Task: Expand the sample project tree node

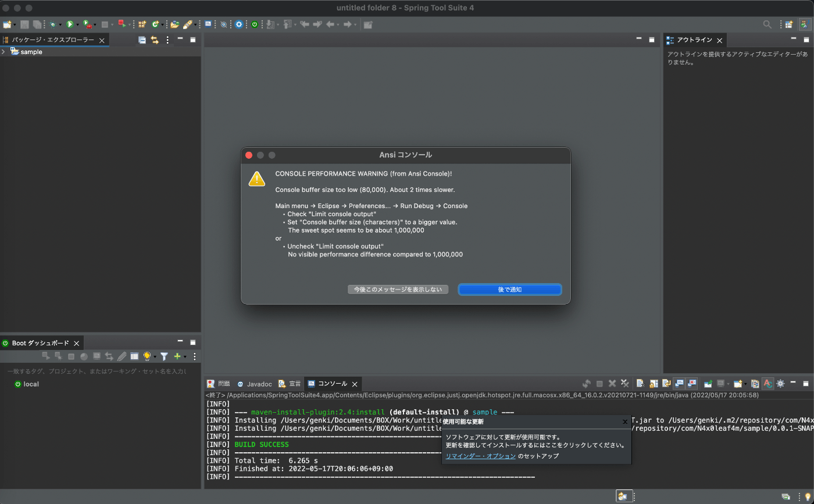Action: [3, 52]
